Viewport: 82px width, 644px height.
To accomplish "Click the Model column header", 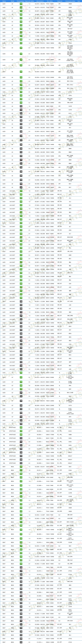I will click(x=12, y=1).
